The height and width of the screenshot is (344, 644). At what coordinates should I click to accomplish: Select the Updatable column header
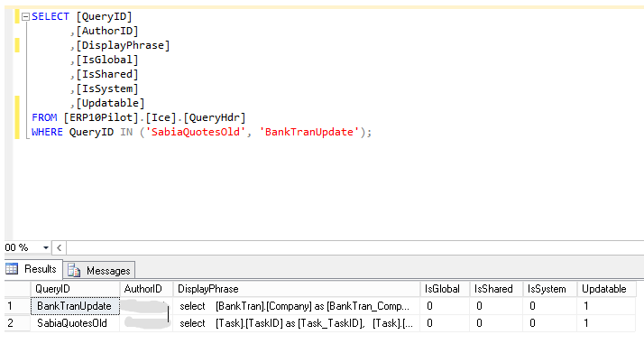coord(607,289)
